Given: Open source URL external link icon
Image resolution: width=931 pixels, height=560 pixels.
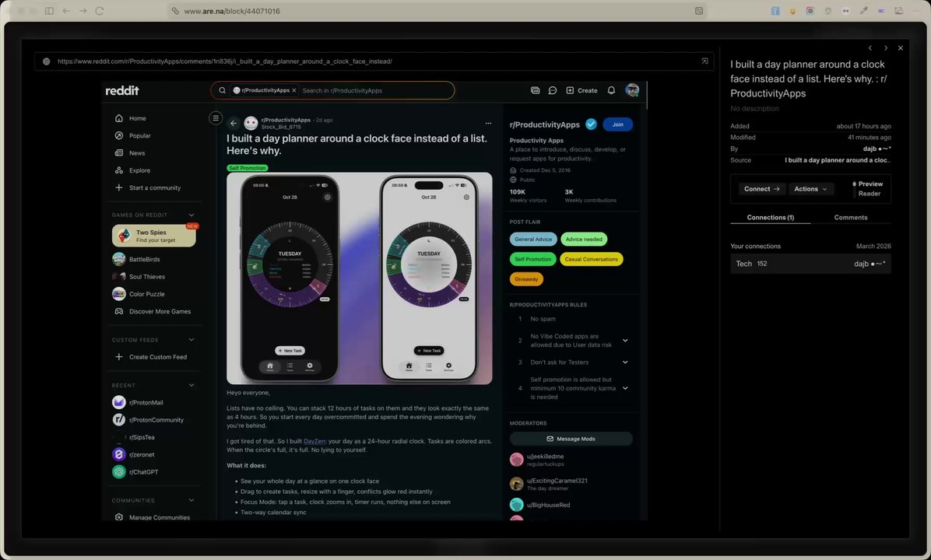Looking at the screenshot, I should coord(704,61).
